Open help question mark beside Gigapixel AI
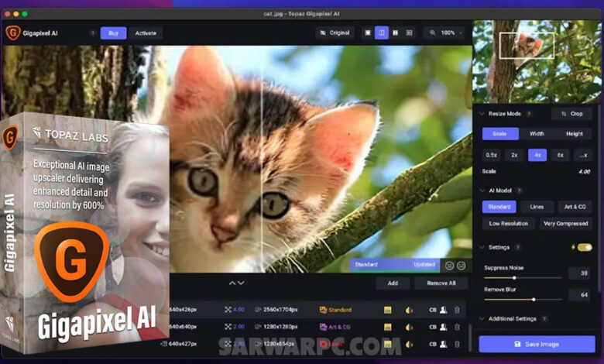 coord(92,33)
